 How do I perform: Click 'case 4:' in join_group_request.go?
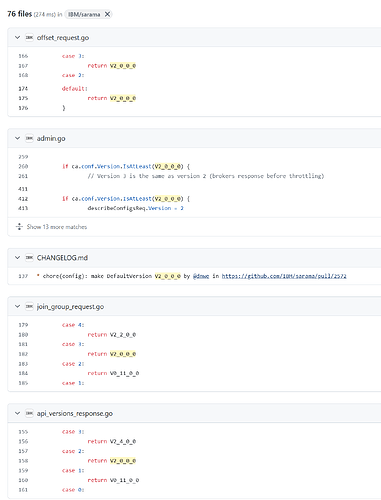click(73, 325)
